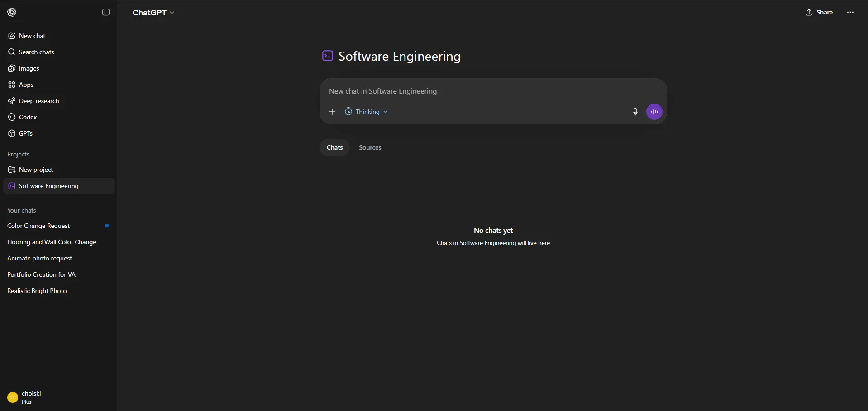Screen dimensions: 868x411
Task: Open the choiski account menu
Action: tap(58, 397)
